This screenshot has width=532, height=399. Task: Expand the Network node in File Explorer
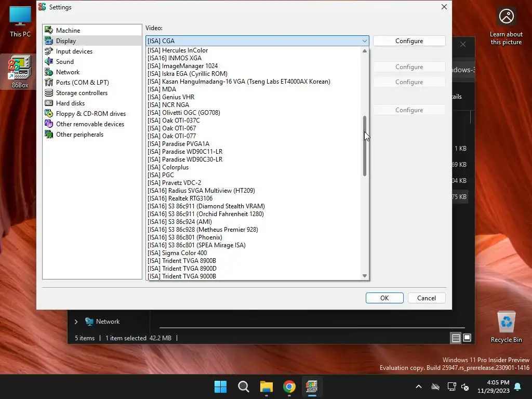tap(76, 322)
